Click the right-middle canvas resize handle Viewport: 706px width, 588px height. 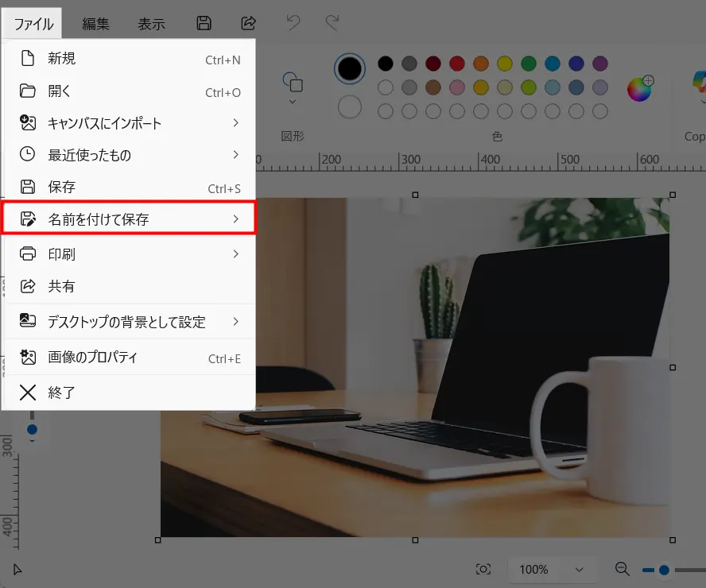click(673, 368)
